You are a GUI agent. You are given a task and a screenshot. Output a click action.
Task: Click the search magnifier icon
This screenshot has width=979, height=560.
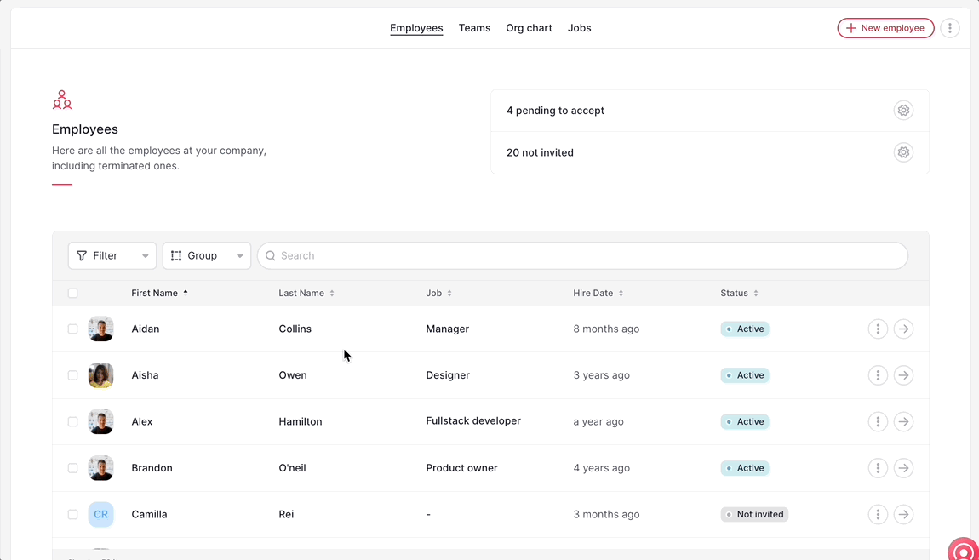coord(270,255)
